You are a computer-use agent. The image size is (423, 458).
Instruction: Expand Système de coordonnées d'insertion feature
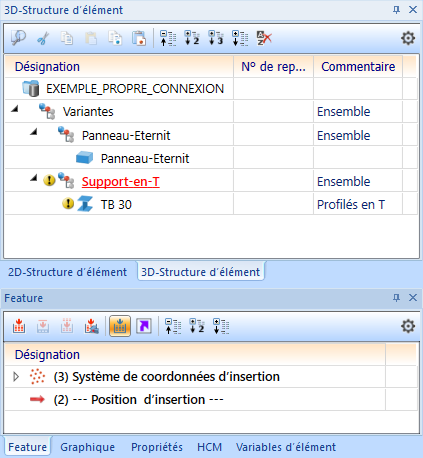pyautogui.click(x=16, y=377)
